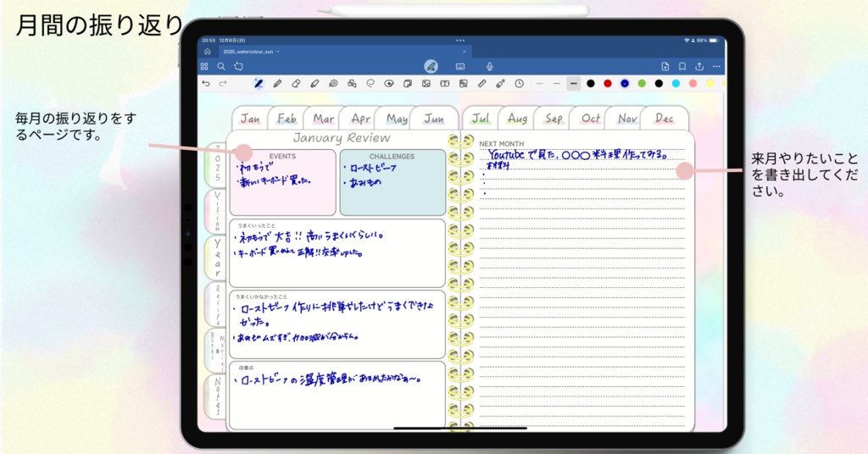Select the pen writing mode button
Viewport: 868px width, 454px height.
click(x=431, y=66)
